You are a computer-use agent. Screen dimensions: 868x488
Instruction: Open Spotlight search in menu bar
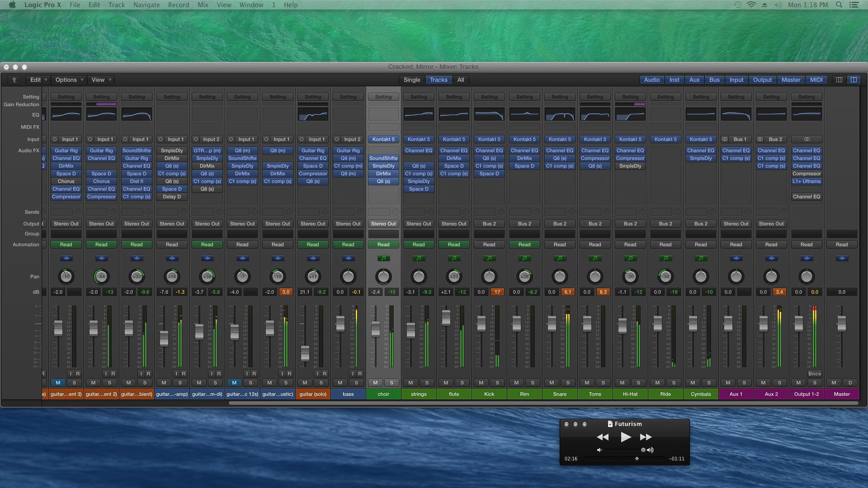[x=839, y=5]
